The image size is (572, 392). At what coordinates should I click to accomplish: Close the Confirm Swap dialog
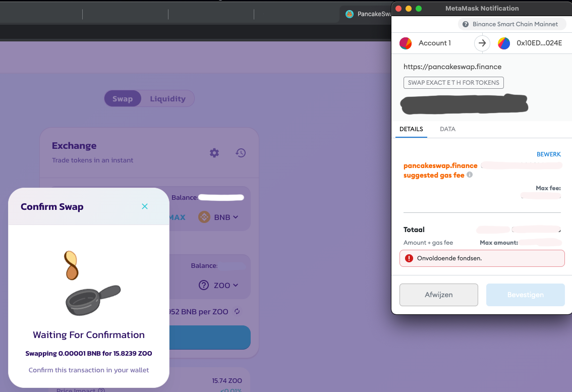click(x=145, y=206)
